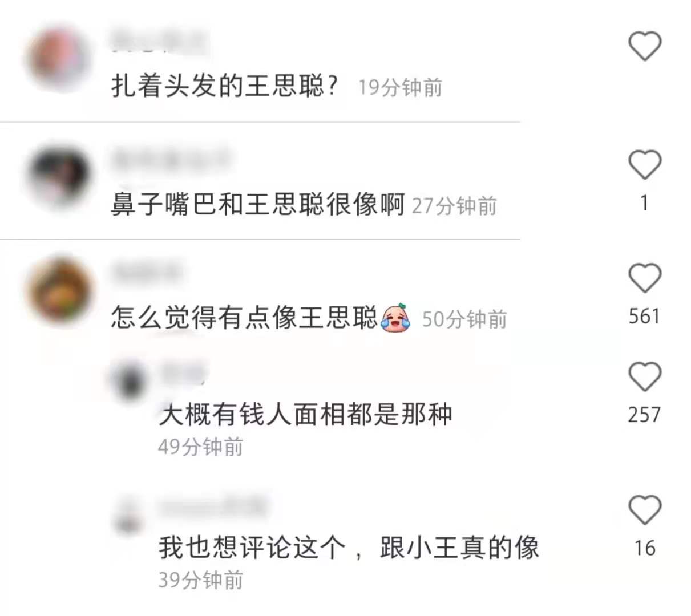Reply to the comment '扎着头发的王思聪?'

[225, 86]
